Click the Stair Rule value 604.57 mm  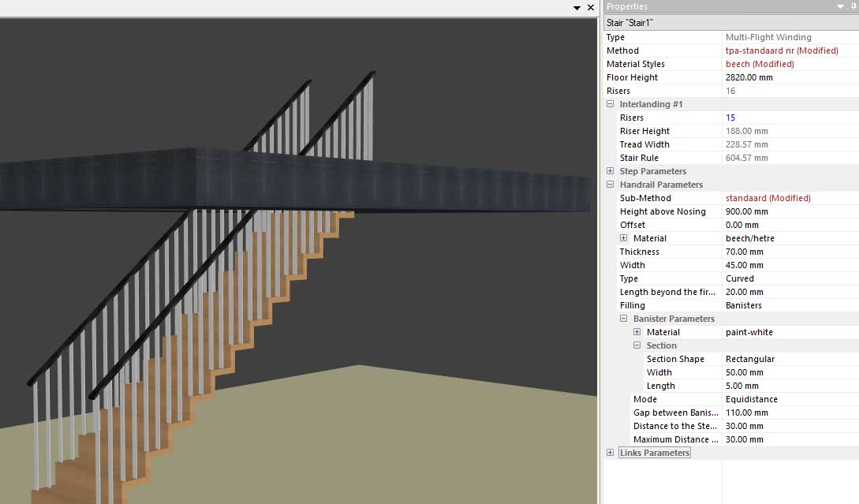point(747,158)
